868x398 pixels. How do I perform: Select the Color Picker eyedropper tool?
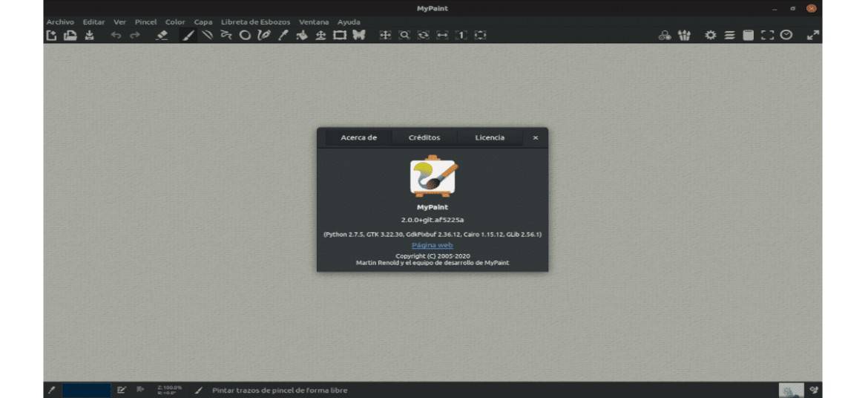pos(283,36)
